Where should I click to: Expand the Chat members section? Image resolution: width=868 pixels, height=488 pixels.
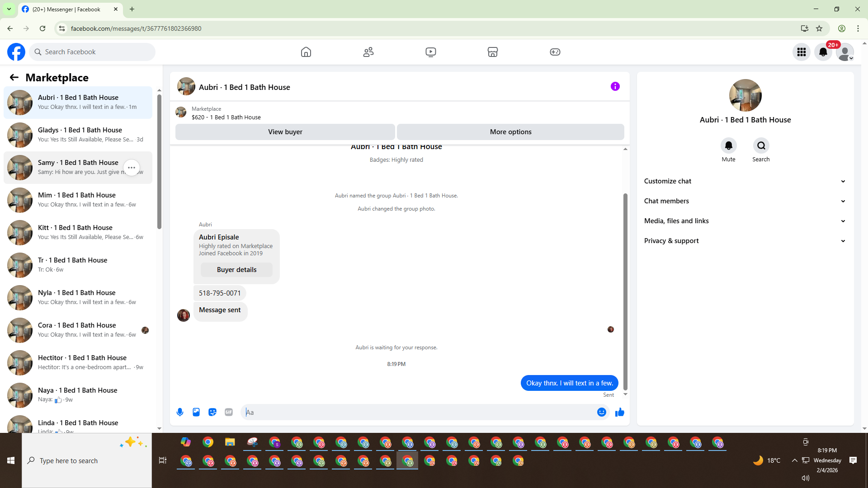click(x=745, y=201)
